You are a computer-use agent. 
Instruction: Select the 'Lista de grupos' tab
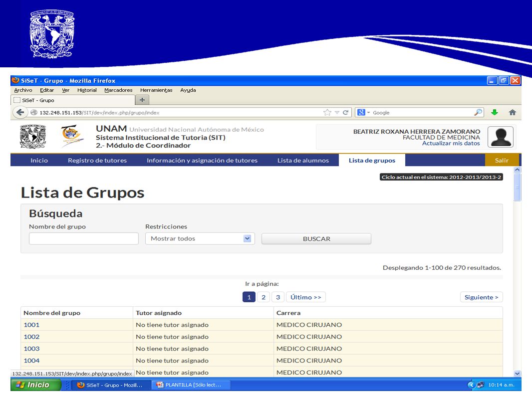pos(372,160)
